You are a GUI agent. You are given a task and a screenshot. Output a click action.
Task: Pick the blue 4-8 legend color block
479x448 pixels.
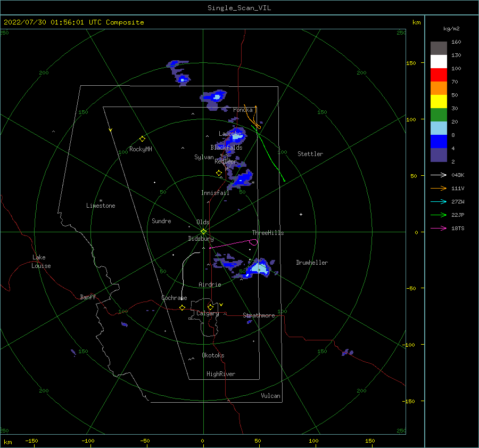point(439,142)
